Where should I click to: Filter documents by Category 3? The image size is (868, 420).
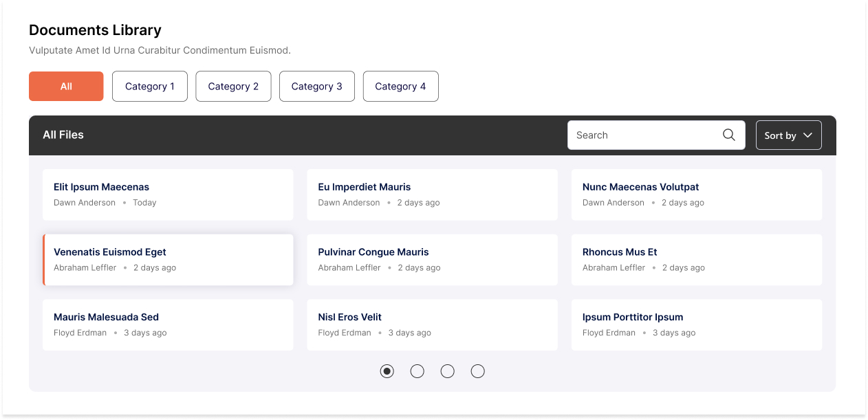click(x=316, y=86)
